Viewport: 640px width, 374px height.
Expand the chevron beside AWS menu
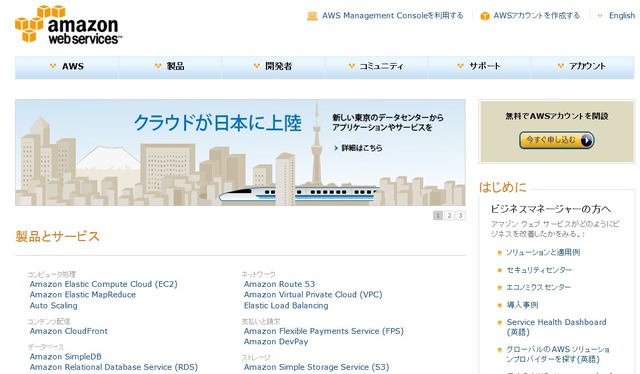click(x=53, y=66)
